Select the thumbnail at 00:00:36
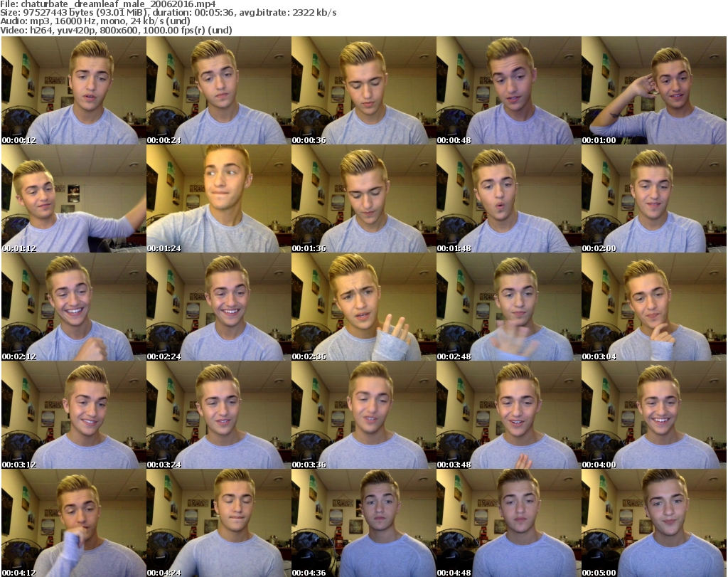728x577 pixels. click(x=363, y=90)
